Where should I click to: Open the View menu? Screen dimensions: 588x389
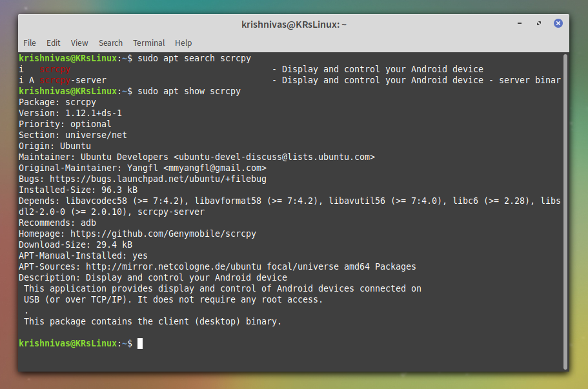click(x=79, y=43)
